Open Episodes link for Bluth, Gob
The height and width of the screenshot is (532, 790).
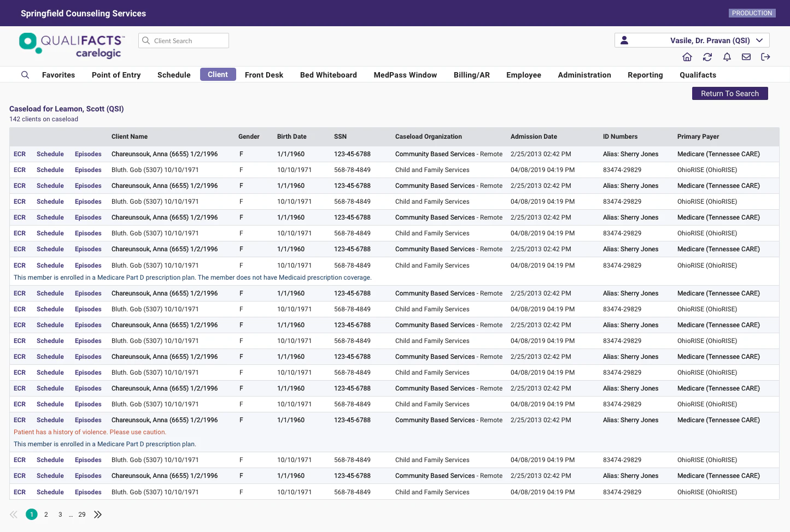pos(88,170)
